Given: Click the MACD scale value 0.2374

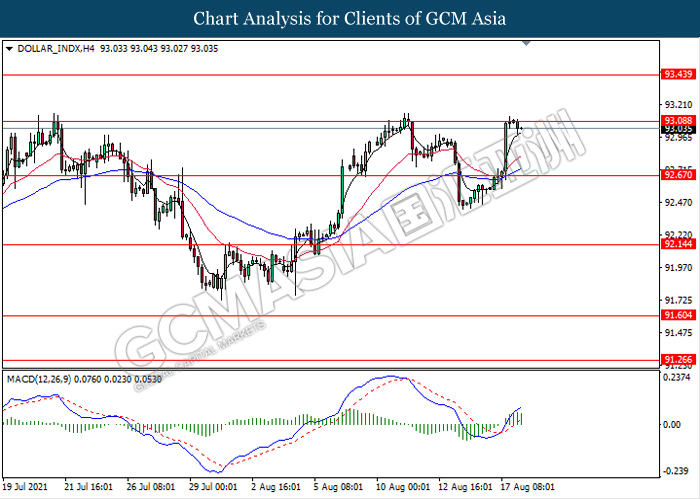Looking at the screenshot, I should pyautogui.click(x=676, y=378).
